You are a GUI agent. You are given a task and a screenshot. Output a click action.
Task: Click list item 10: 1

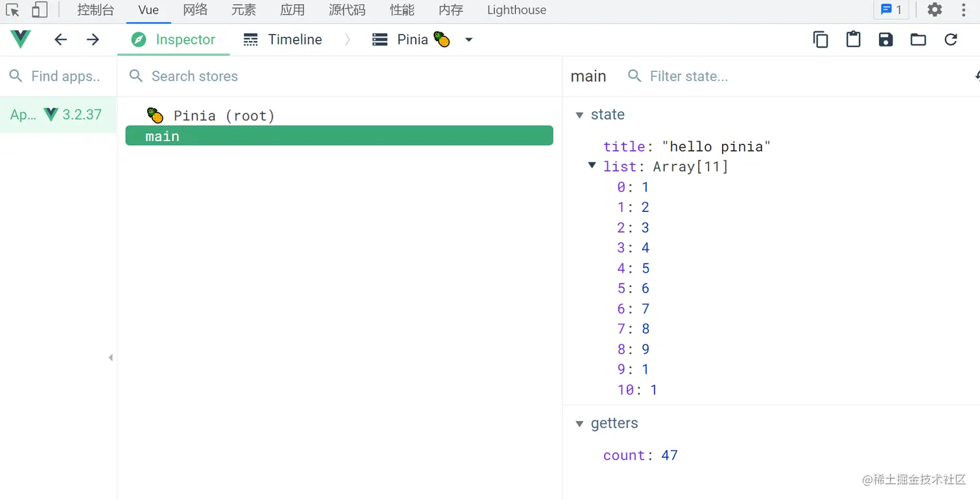[637, 390]
